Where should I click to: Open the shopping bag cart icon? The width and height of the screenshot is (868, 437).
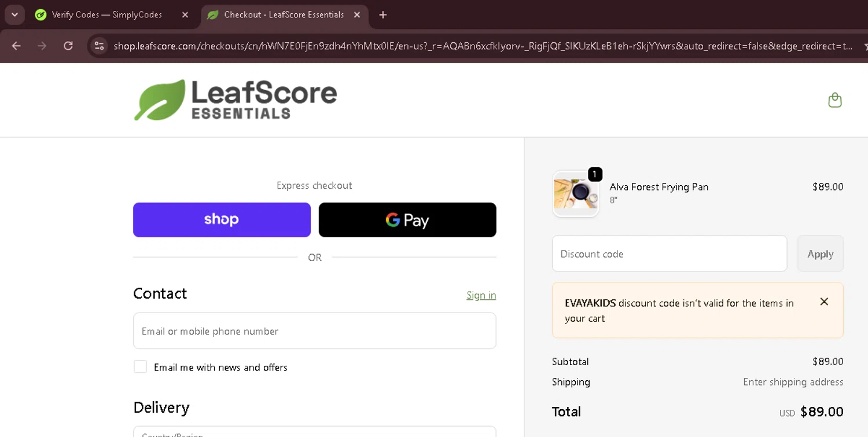point(834,100)
